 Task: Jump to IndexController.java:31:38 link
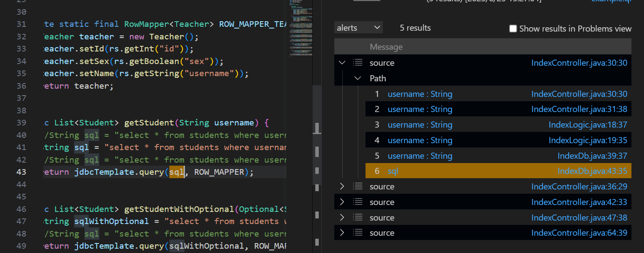pyautogui.click(x=579, y=109)
